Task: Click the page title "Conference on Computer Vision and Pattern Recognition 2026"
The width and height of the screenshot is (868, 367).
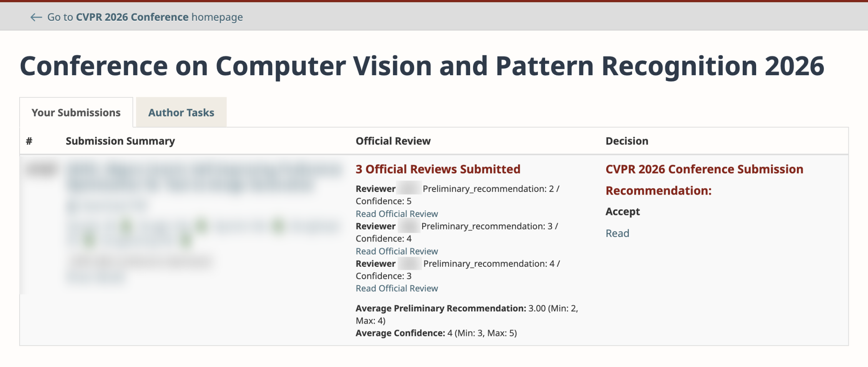Action: [422, 66]
